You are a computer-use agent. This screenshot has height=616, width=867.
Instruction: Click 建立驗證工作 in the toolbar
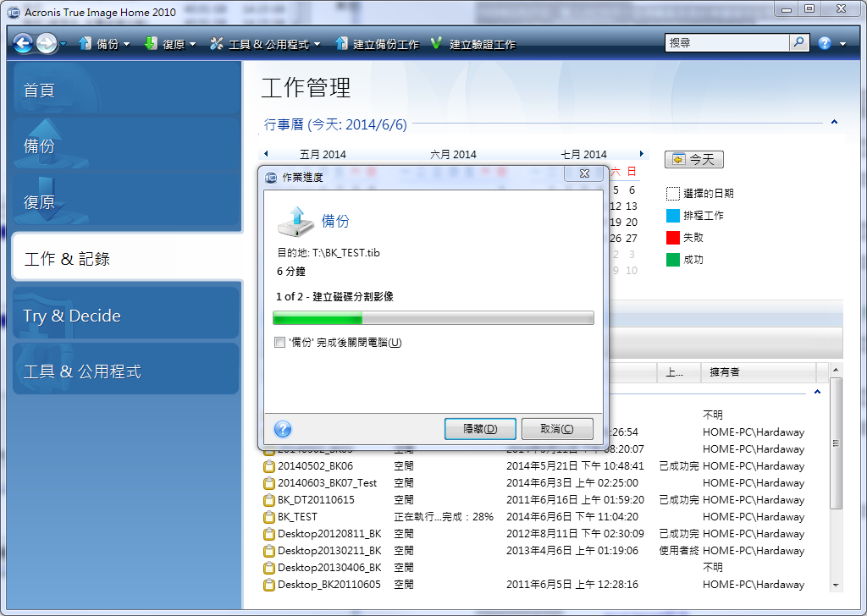point(473,44)
